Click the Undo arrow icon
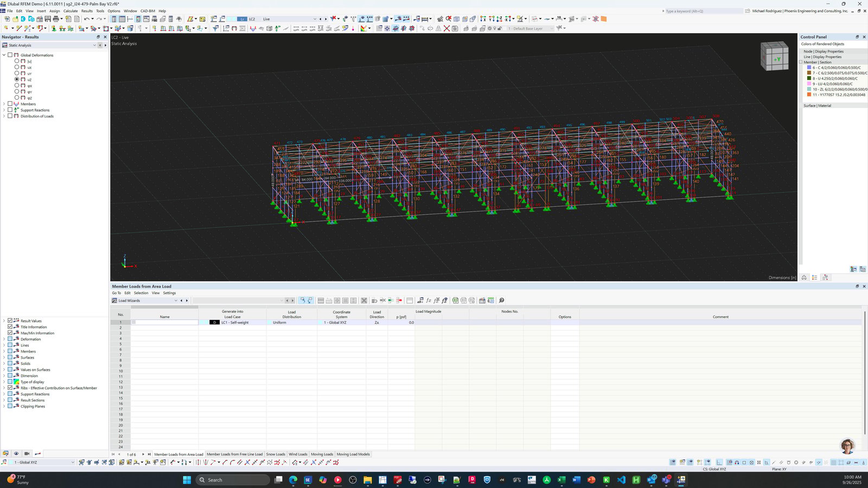The image size is (868, 488). (86, 19)
